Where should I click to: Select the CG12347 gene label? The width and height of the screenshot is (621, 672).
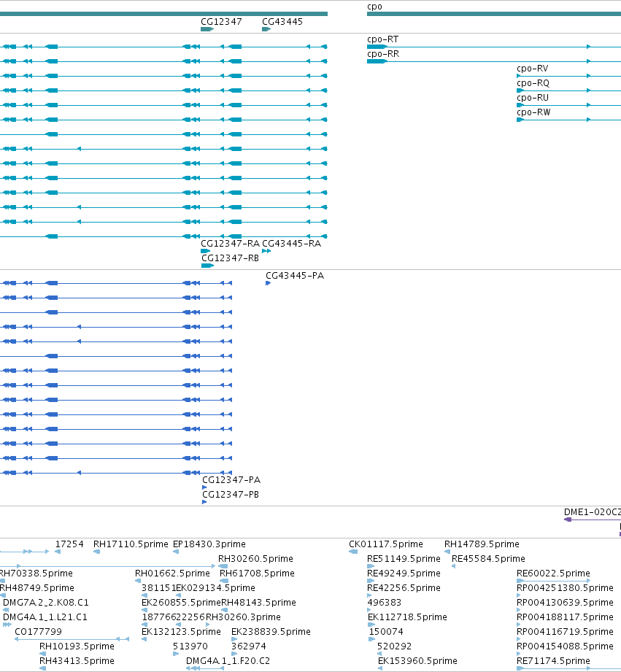(221, 22)
